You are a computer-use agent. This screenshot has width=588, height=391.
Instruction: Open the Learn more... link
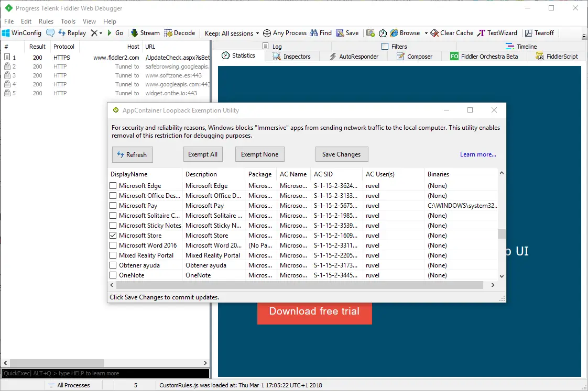tap(478, 154)
